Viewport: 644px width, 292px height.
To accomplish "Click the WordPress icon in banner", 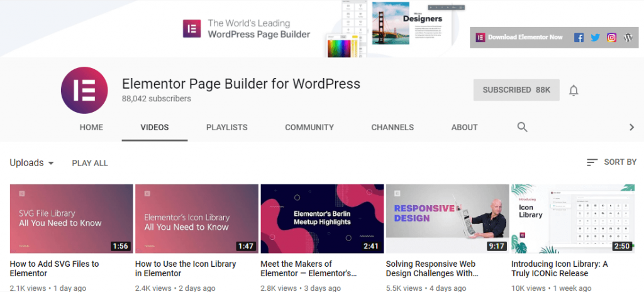I will (628, 38).
